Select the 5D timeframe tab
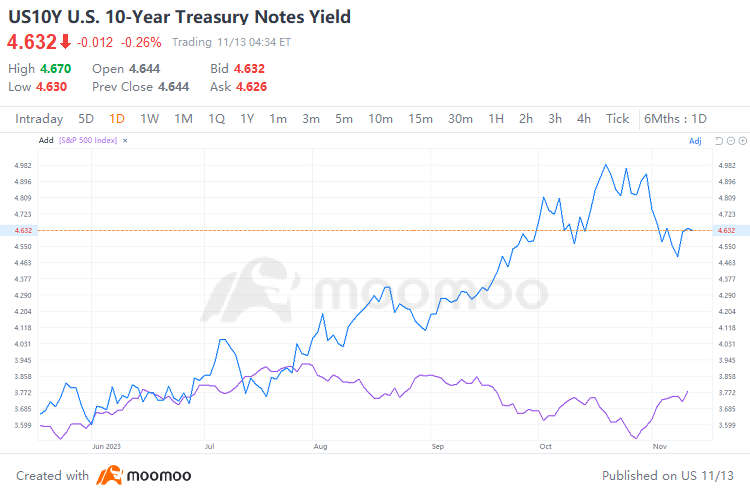This screenshot has width=750, height=496. [x=86, y=118]
